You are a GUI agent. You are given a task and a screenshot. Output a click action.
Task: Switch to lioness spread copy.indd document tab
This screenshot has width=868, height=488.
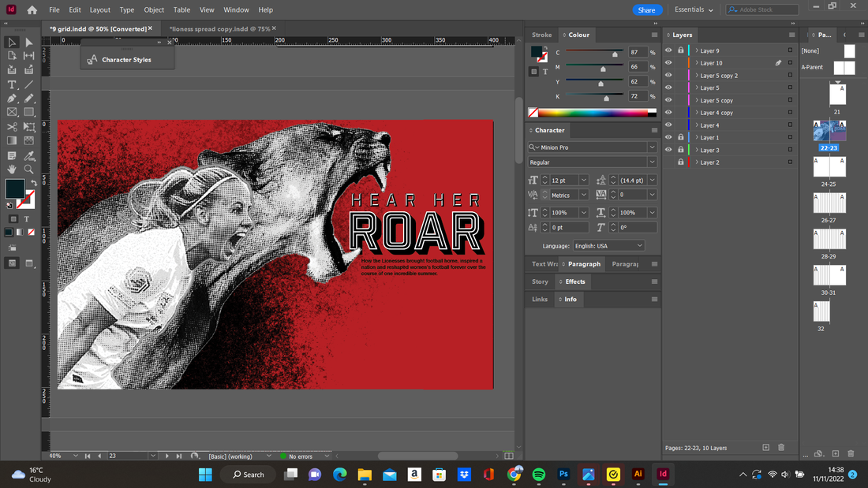click(x=220, y=28)
